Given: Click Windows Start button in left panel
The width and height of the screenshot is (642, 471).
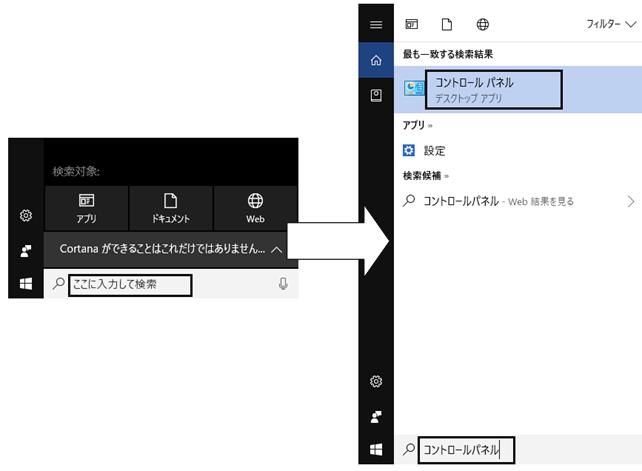Looking at the screenshot, I should point(26,283).
